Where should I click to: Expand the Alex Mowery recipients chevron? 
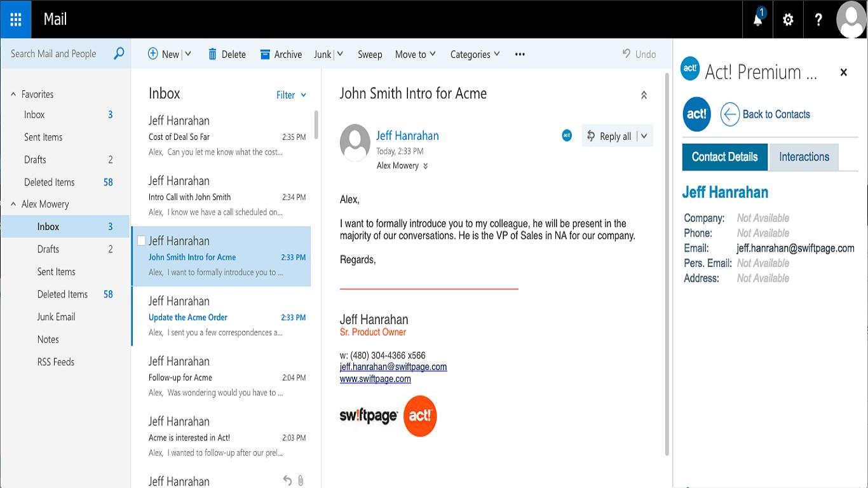coord(425,166)
